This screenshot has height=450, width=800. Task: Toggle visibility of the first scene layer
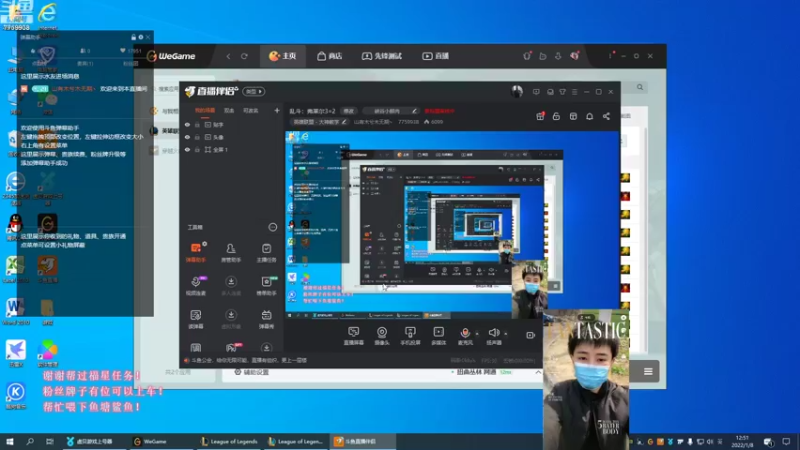(x=187, y=124)
